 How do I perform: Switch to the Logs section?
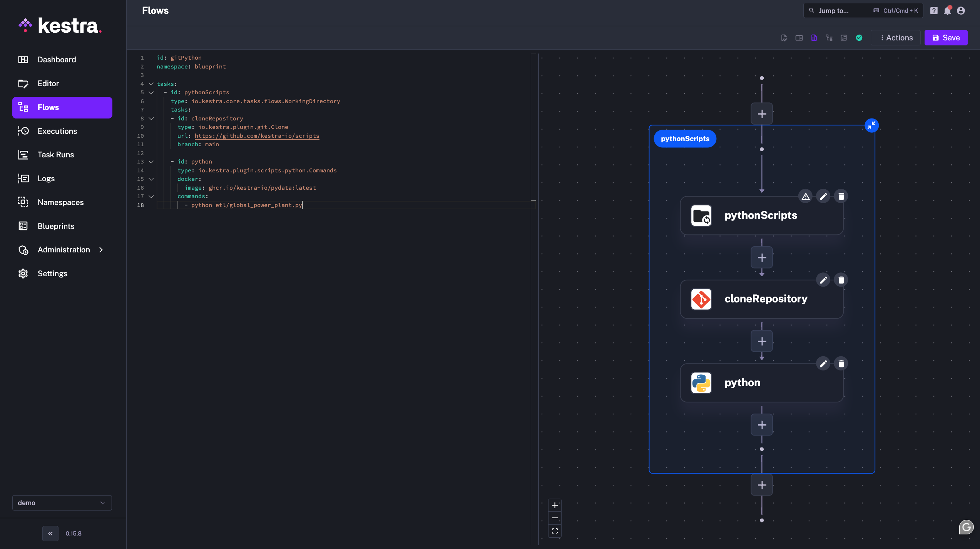coord(46,178)
